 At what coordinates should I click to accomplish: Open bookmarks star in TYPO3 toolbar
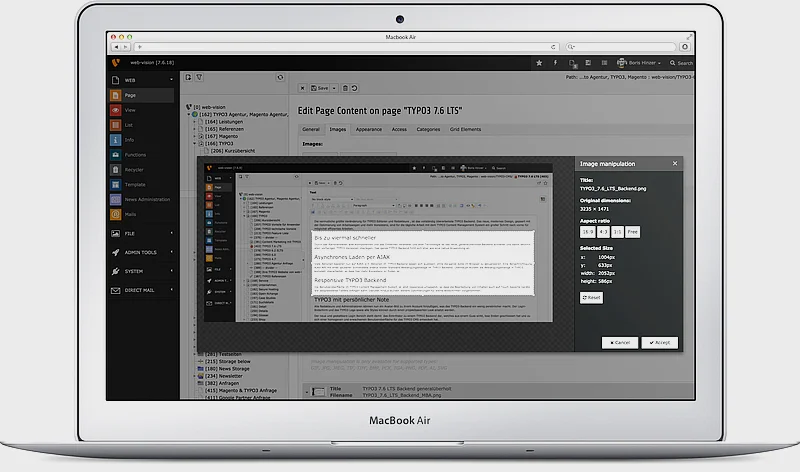(x=539, y=63)
